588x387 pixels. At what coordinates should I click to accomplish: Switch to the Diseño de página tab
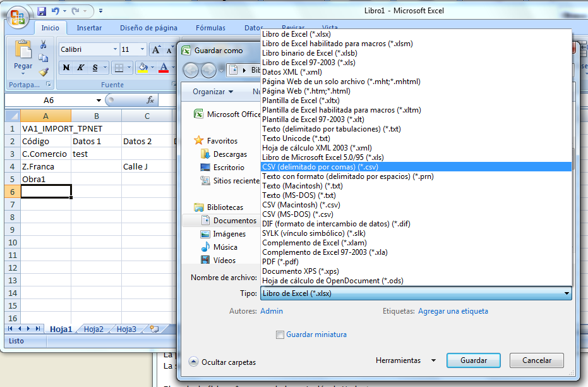click(148, 28)
